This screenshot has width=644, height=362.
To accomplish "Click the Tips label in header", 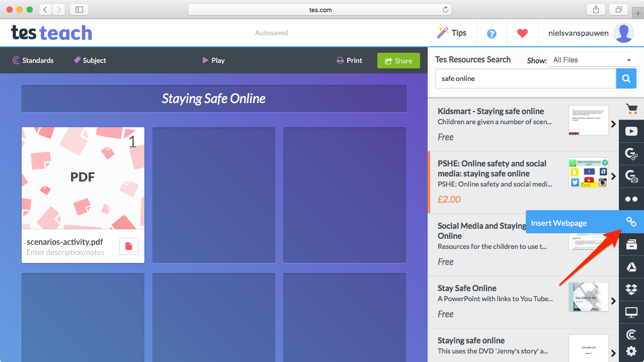I will (x=459, y=33).
